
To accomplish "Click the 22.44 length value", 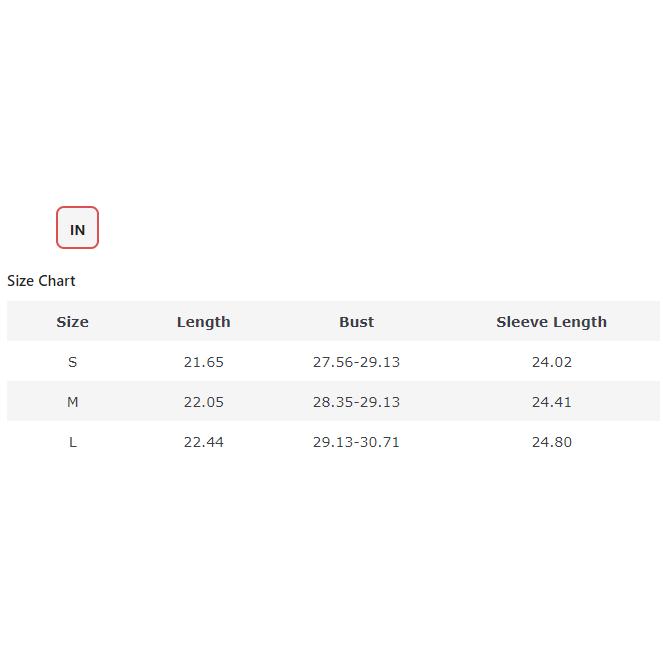I will click(203, 442).
